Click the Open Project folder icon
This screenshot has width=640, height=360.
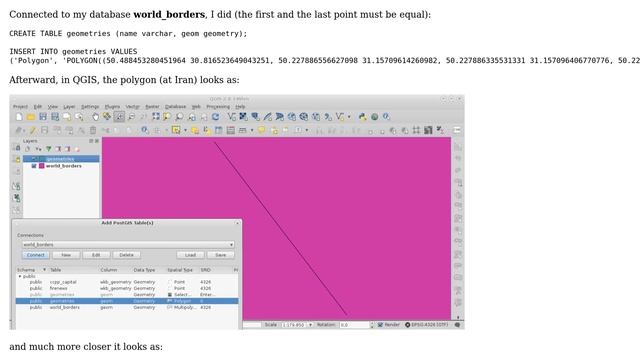pos(31,117)
